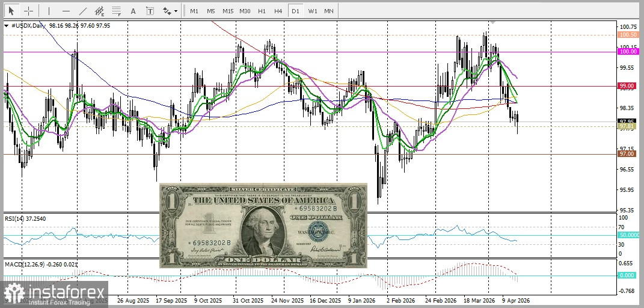Click the 31 Oct 2025 date label
This screenshot has width=644, height=308.
(247, 301)
